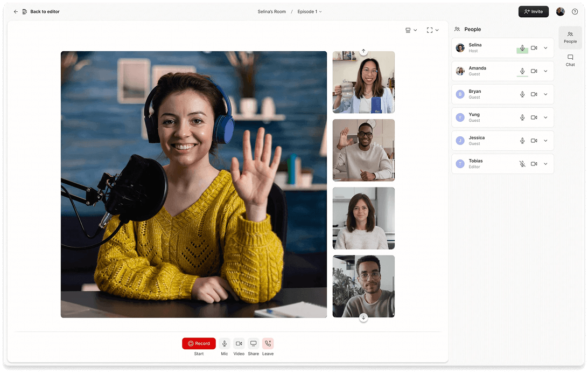Open the user profile avatar
Viewport: 588px width, 374px height.
(561, 11)
